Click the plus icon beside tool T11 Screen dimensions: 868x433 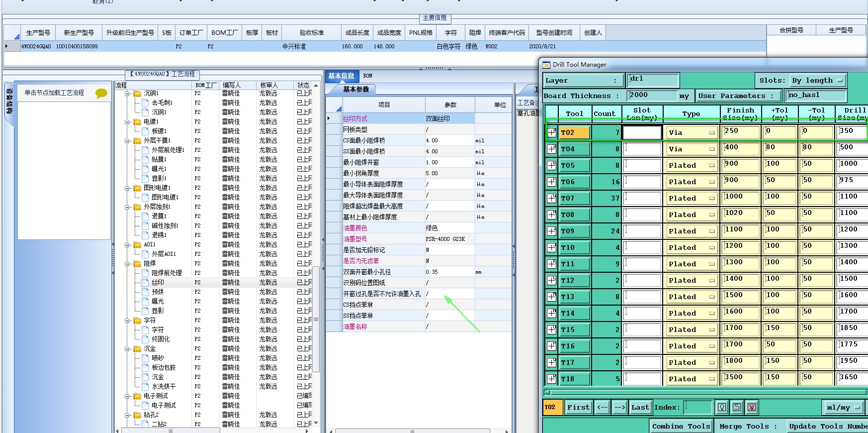(551, 264)
